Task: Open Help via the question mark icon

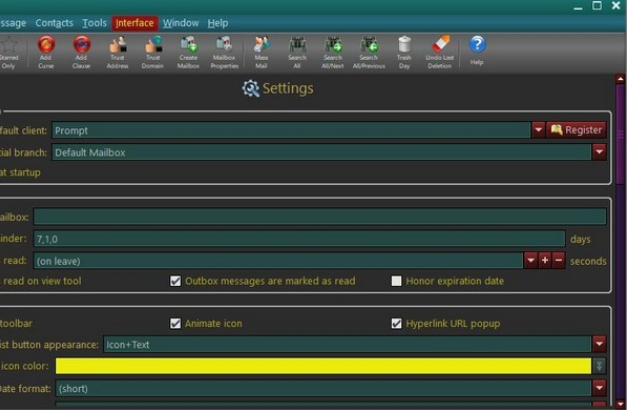Action: (x=477, y=47)
